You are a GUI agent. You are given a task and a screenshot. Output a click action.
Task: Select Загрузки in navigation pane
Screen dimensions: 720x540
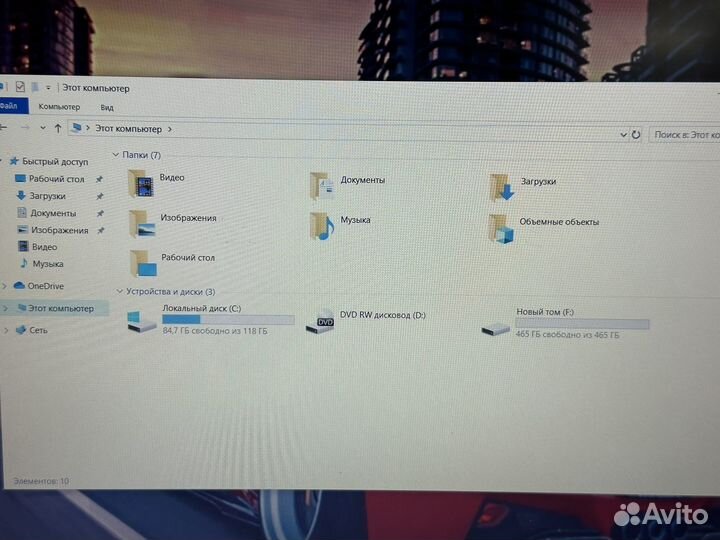(x=47, y=196)
